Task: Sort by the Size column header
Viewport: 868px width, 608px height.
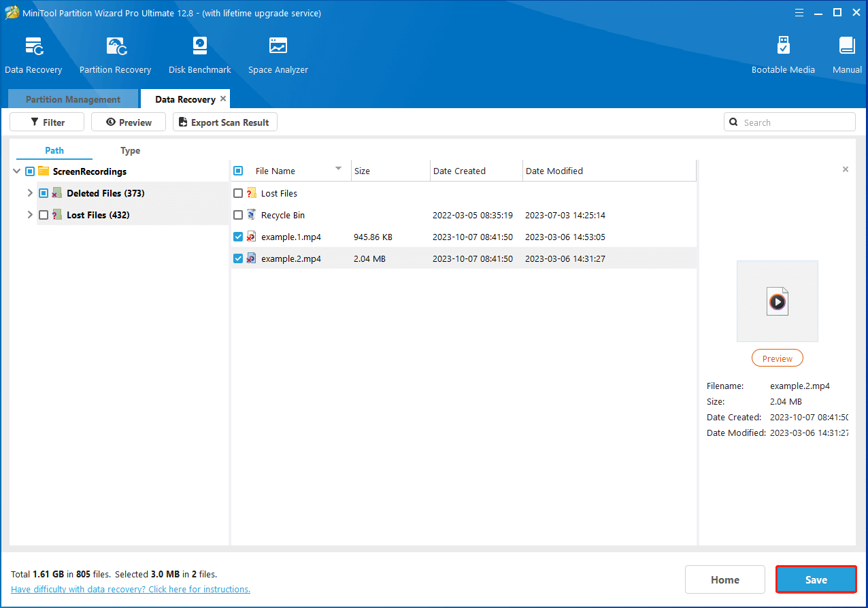Action: [390, 171]
